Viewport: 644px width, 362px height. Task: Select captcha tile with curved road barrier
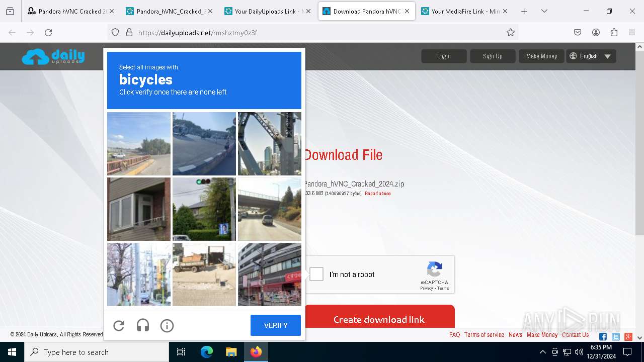(204, 144)
